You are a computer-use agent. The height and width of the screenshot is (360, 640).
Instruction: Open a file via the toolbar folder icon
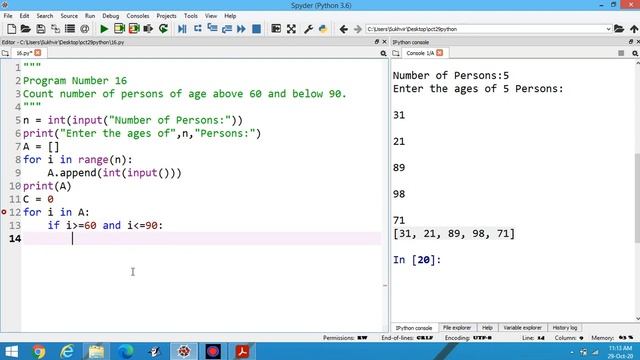(x=26, y=29)
